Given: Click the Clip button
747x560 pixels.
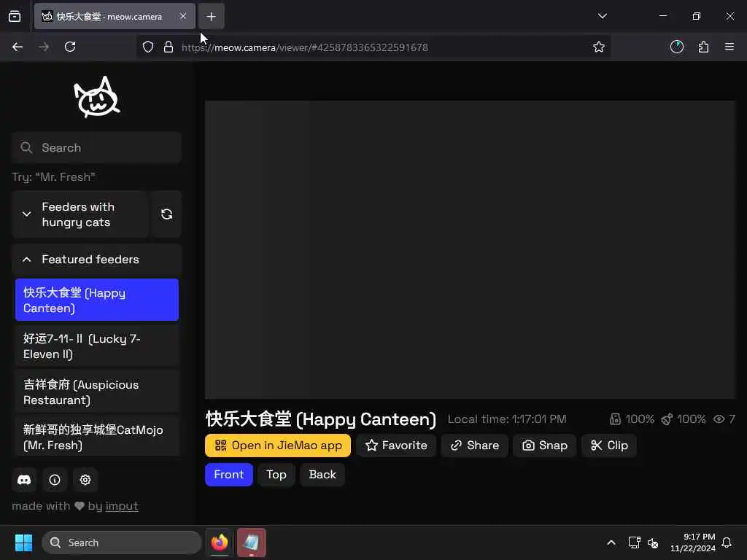Looking at the screenshot, I should point(609,446).
